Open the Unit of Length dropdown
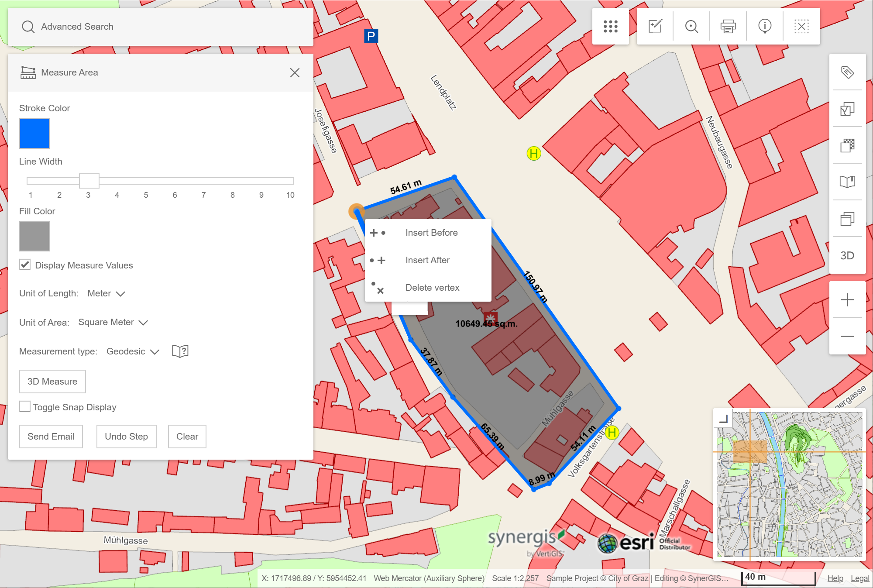Image resolution: width=873 pixels, height=588 pixels. [x=106, y=293]
